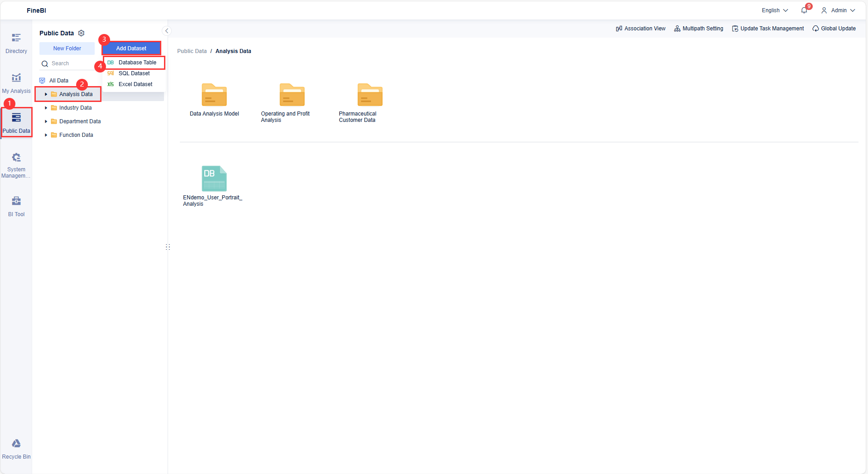This screenshot has height=474, width=868.
Task: Navigate via the Public Data breadcrumb
Action: 191,51
